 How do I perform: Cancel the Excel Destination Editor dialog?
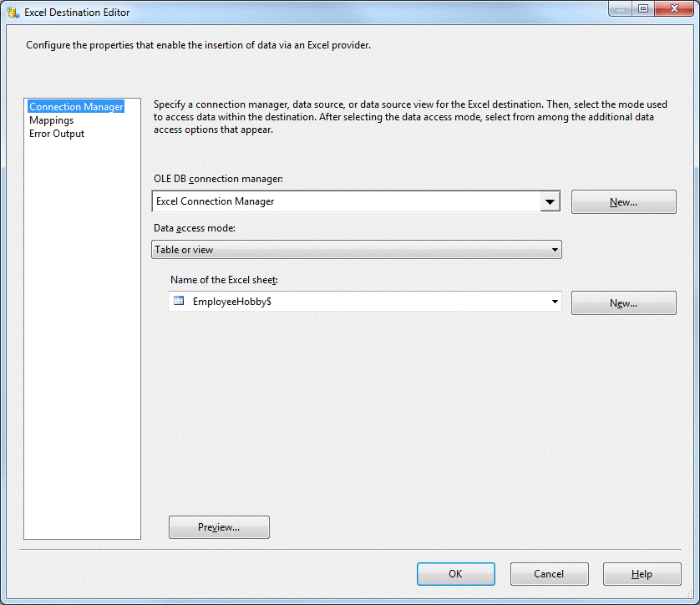(x=549, y=574)
